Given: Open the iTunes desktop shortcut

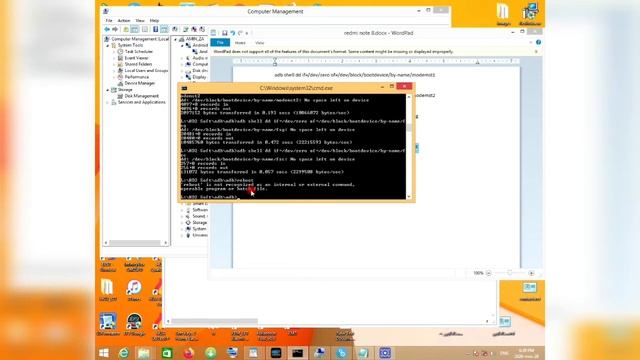Looking at the screenshot, I should pos(134,290).
